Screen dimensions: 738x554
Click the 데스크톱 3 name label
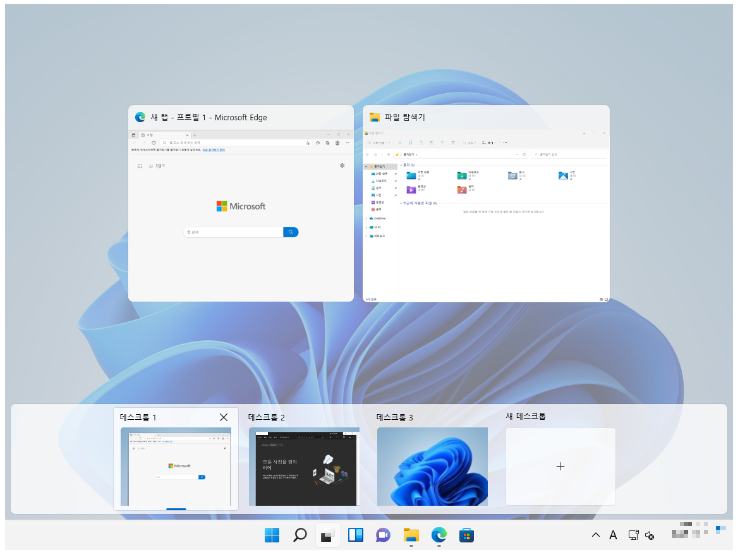pos(395,417)
